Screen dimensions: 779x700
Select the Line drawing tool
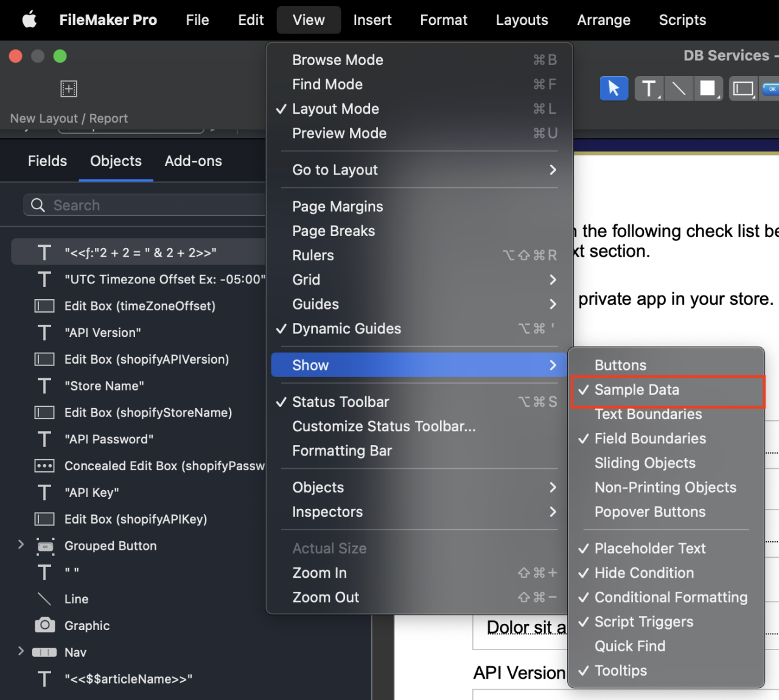[679, 89]
